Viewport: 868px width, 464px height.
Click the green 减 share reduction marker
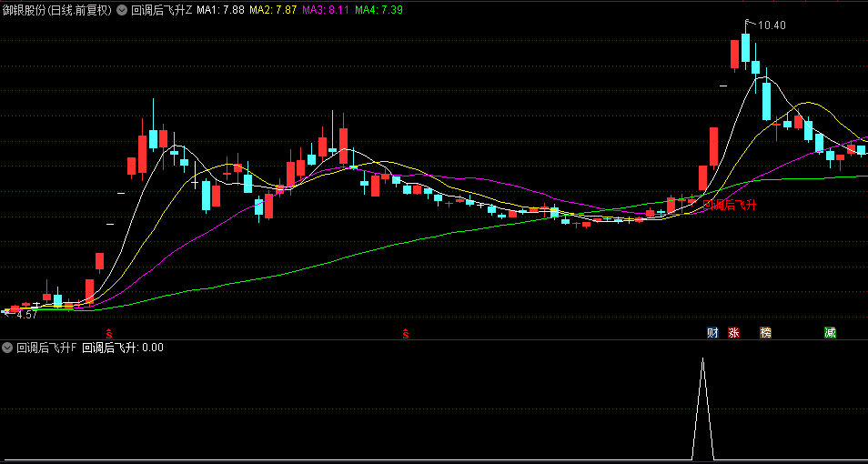tap(830, 333)
